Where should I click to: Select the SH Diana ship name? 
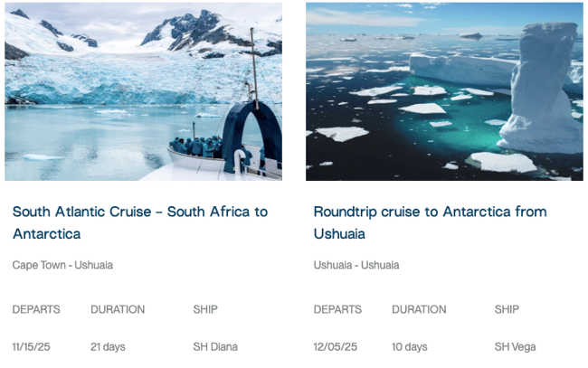click(215, 346)
